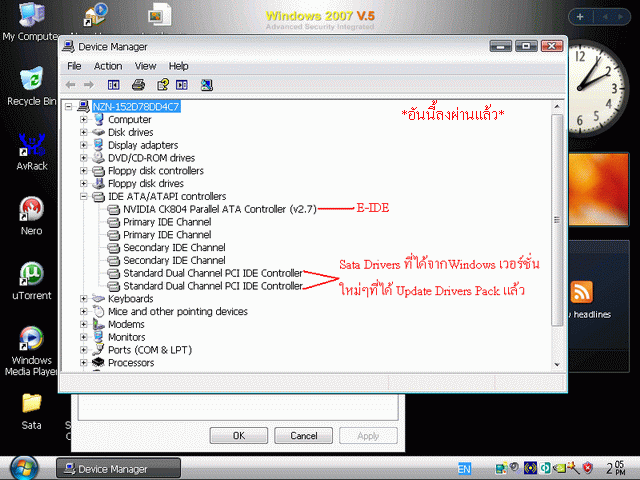Screen dimensions: 640x480
Task: Select Windows Media Player desktop icon
Action: click(31, 351)
